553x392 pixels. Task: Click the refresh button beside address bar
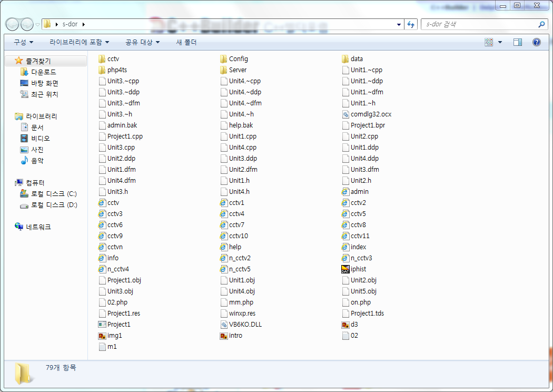(x=411, y=24)
